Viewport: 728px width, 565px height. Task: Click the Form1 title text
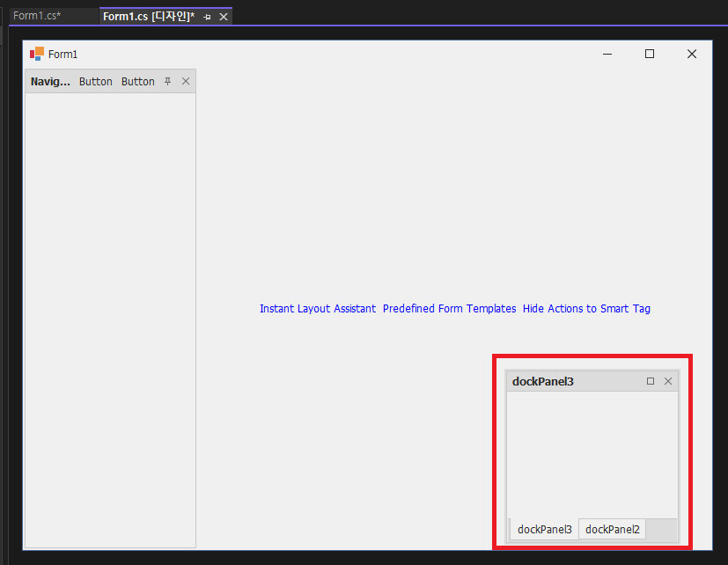[x=63, y=55]
